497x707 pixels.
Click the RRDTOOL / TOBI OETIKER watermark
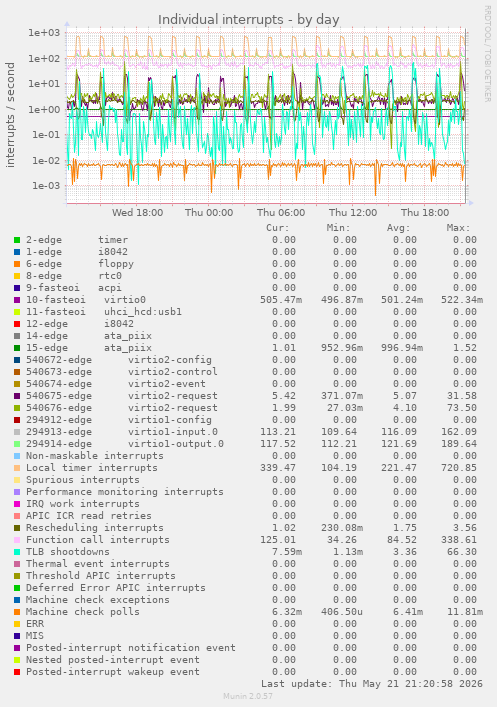point(488,54)
